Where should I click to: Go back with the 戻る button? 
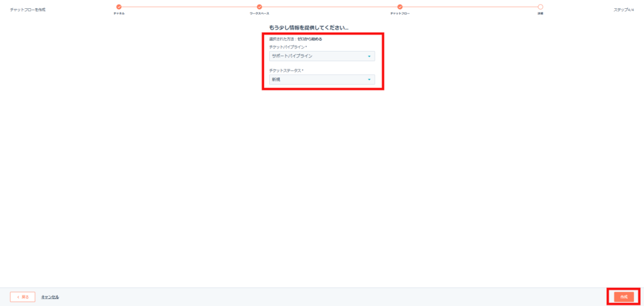tap(23, 297)
